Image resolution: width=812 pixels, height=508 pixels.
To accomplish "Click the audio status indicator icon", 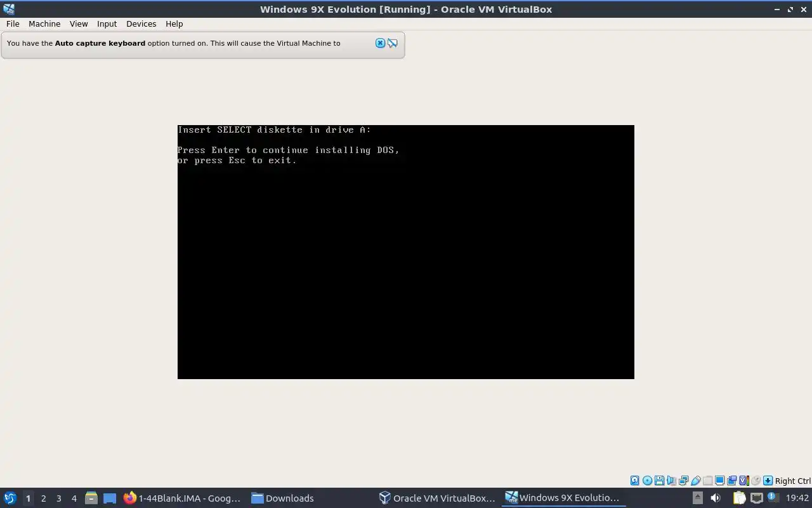I will pyautogui.click(x=671, y=481).
